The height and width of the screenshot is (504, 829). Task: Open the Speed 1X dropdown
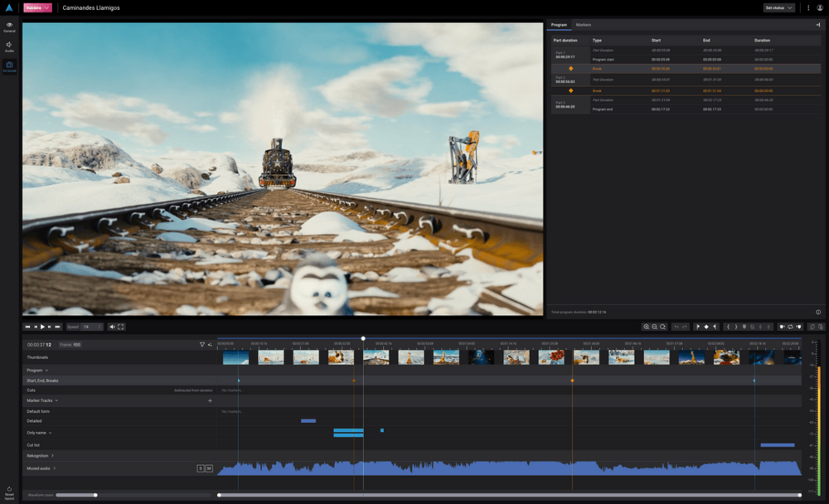[91, 327]
